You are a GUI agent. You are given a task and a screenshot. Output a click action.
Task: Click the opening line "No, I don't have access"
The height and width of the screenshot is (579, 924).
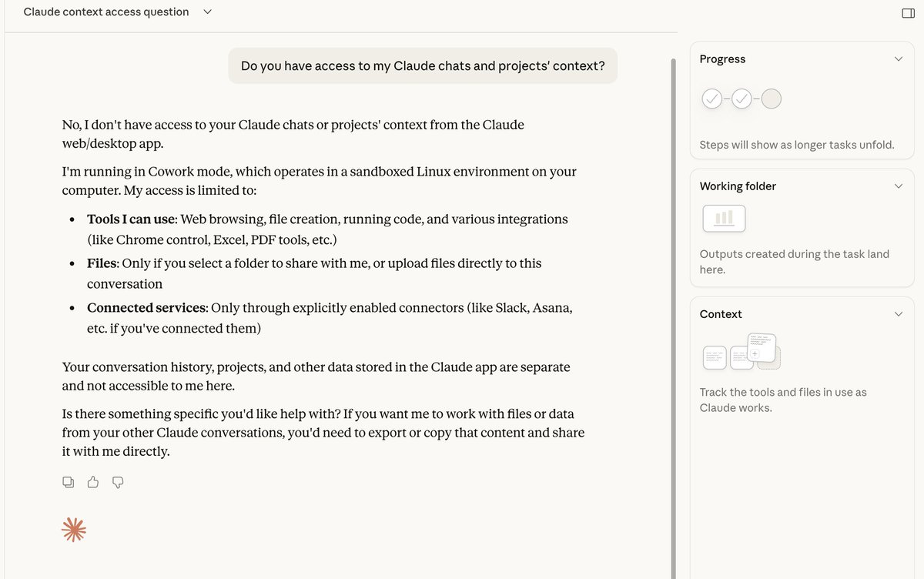pyautogui.click(x=293, y=134)
